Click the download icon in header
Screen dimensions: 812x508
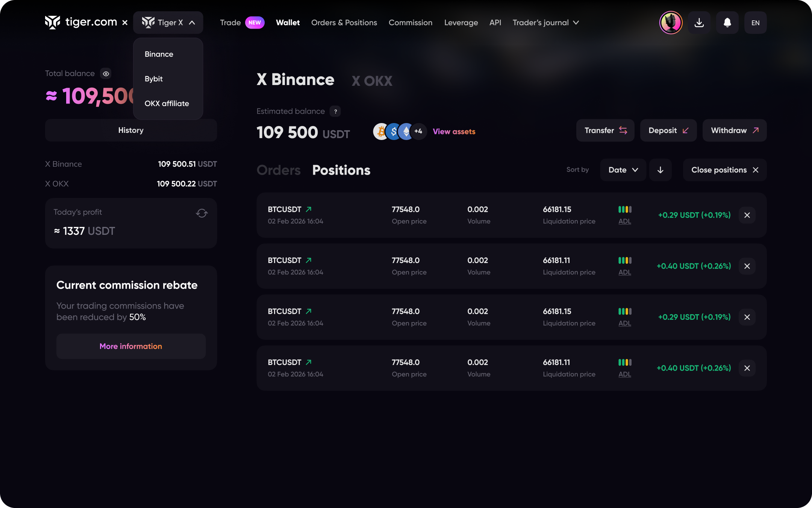point(699,23)
